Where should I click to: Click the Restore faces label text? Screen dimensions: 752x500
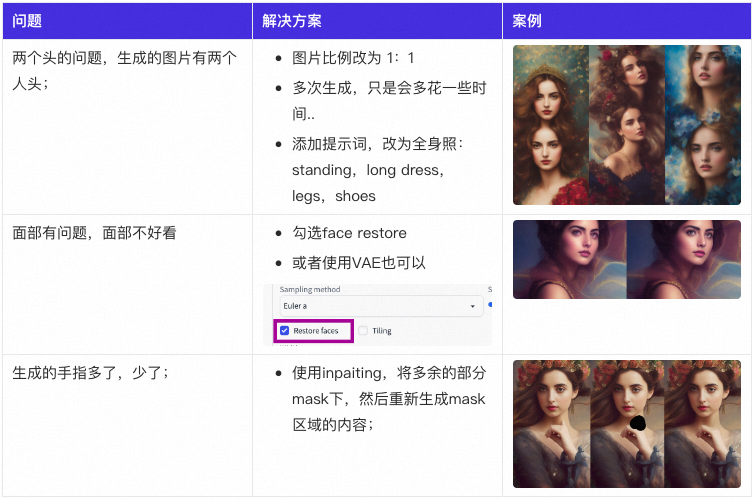click(x=316, y=331)
